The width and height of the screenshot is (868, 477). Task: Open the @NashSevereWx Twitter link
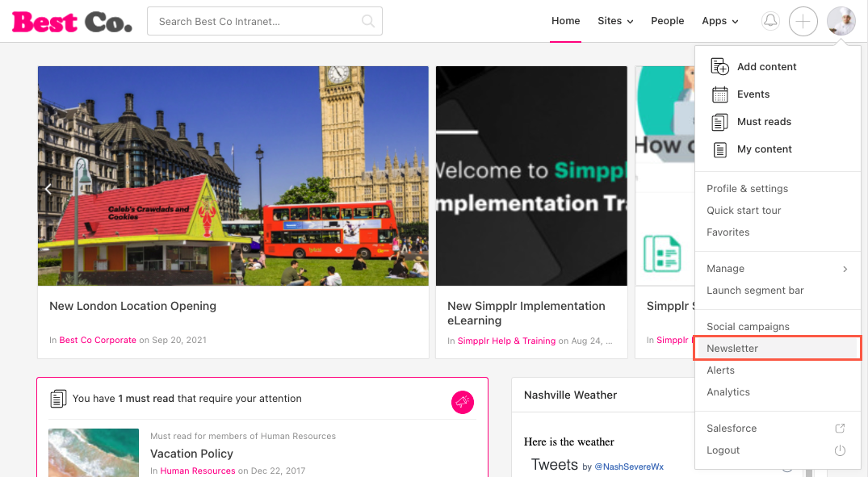tap(629, 467)
